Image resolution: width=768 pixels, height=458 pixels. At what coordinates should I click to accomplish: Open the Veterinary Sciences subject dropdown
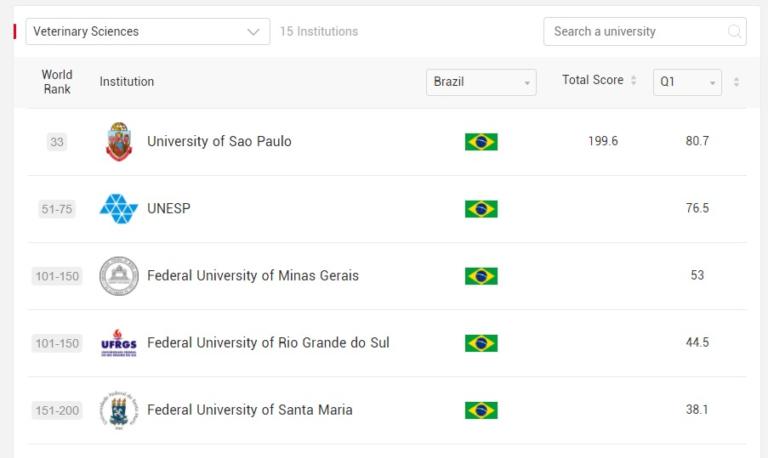(x=147, y=32)
